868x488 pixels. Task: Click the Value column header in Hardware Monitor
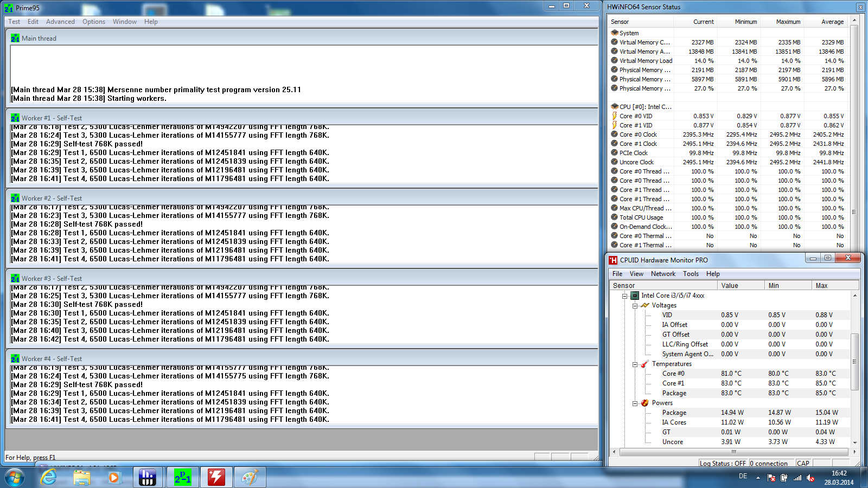point(741,286)
